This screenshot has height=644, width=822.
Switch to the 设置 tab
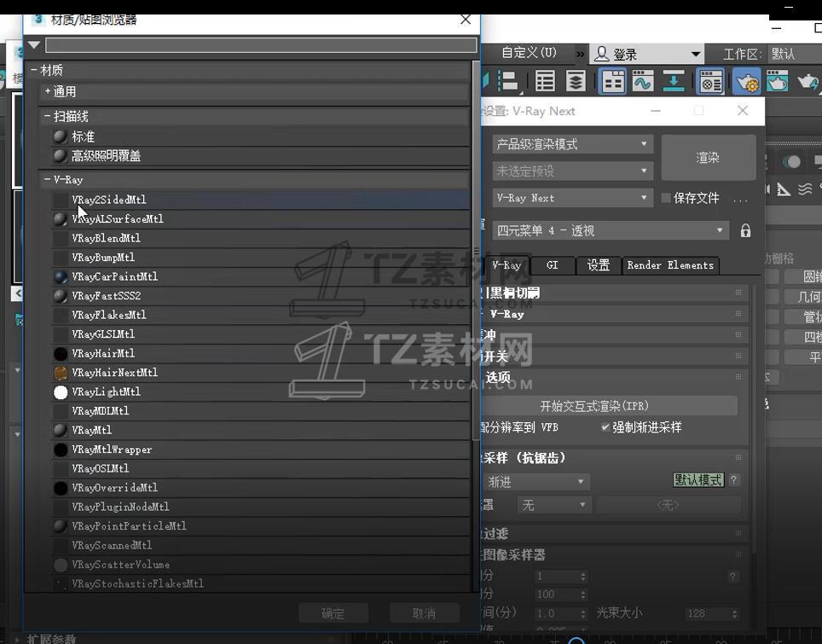[598, 265]
